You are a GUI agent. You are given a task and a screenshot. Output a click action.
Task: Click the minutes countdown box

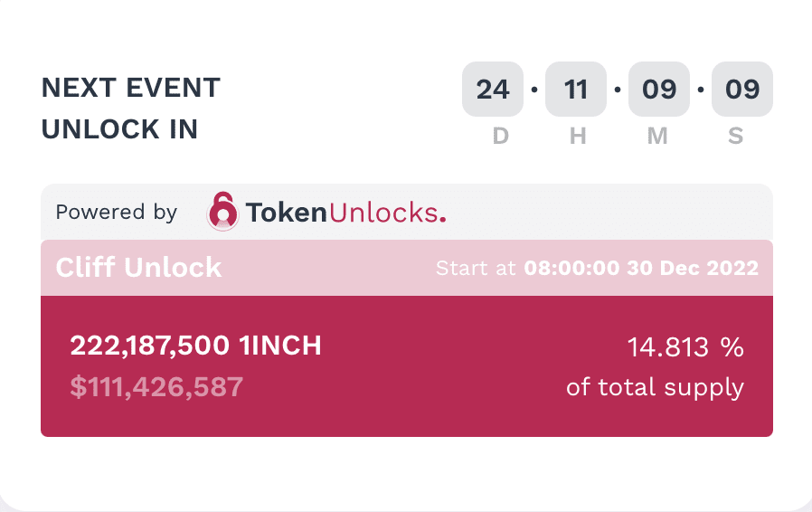(x=658, y=90)
